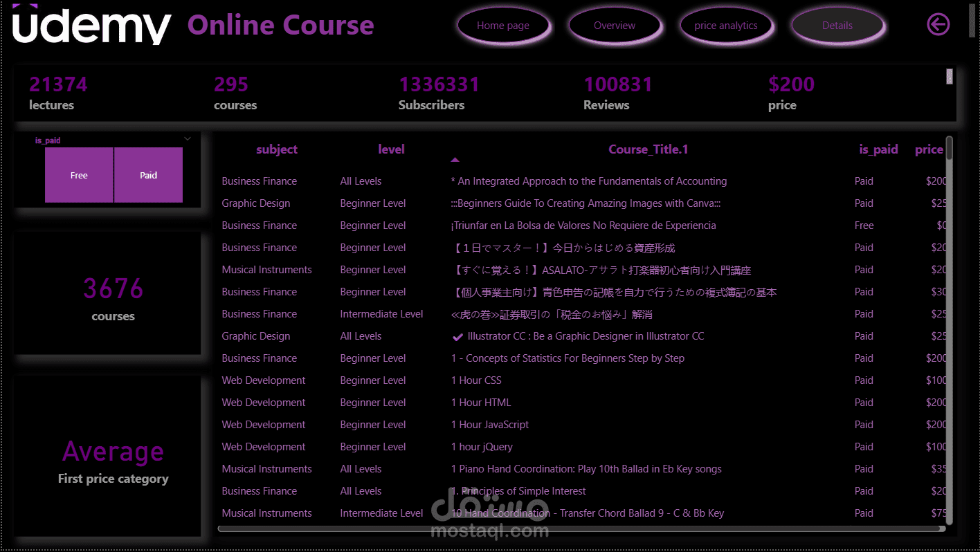Sort by the is_paid column header
This screenshot has width=980, height=552.
tap(878, 149)
